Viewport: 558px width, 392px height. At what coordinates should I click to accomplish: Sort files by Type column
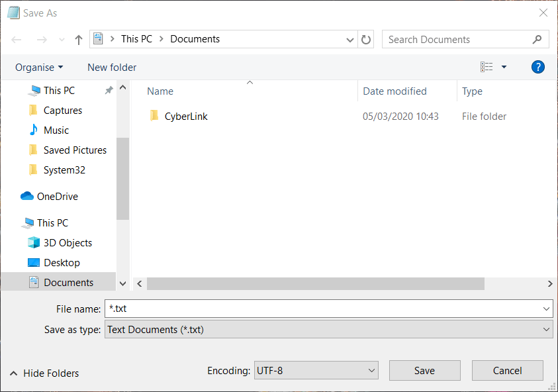pyautogui.click(x=472, y=91)
